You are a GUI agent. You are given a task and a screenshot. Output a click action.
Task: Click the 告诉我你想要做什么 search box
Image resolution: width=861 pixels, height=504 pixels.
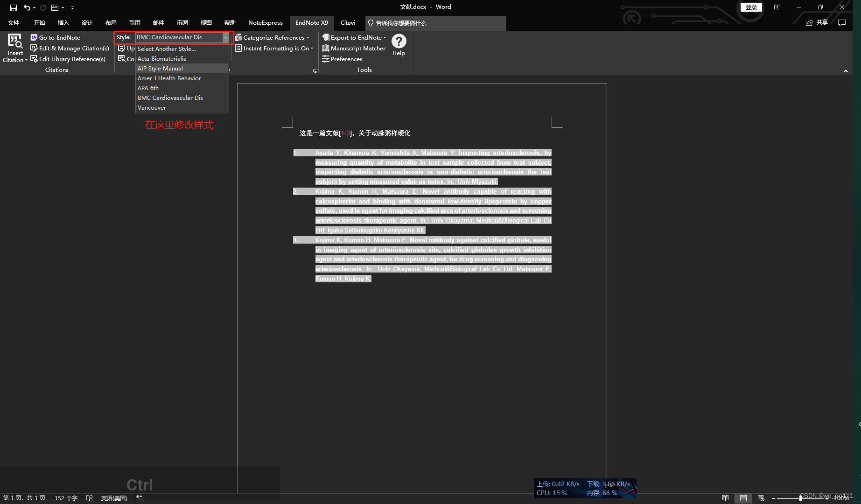(435, 23)
